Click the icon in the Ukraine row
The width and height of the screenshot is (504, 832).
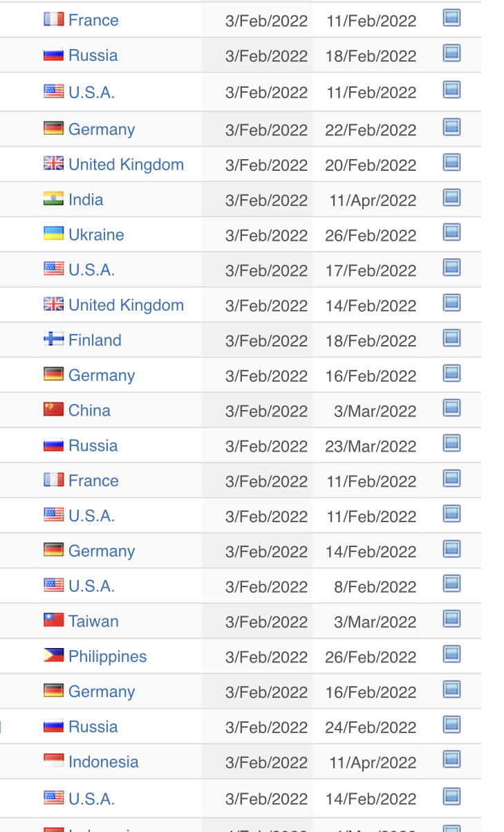coord(451,232)
